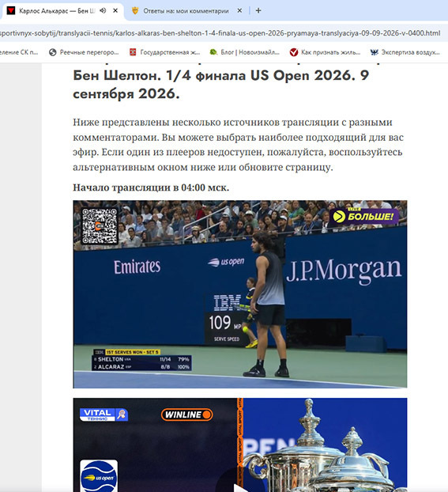Mute the audio speaker icon on Карлос Алькарас tab
Screen dimensions: 448x492
pos(103,10)
